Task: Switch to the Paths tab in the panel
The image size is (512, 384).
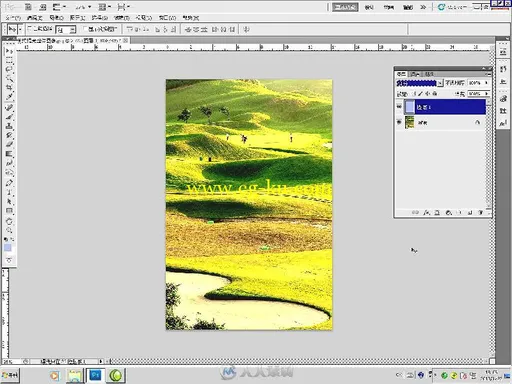Action: [429, 74]
